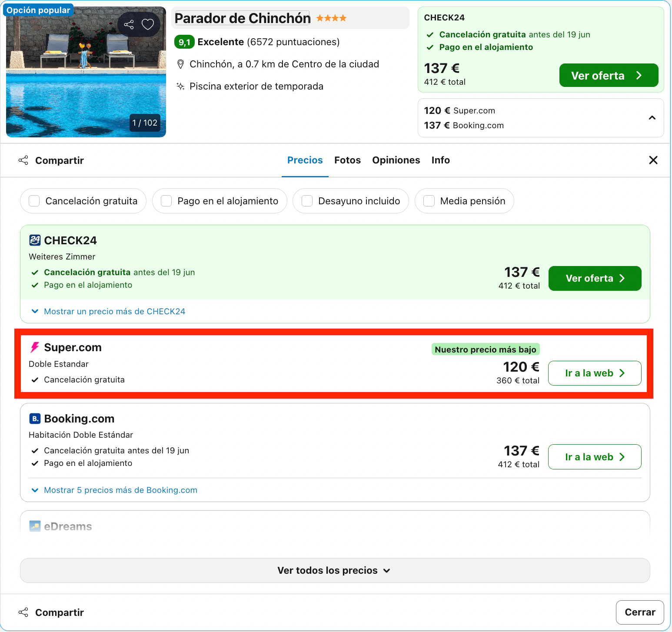
Task: Click the four-star rating icons
Action: tap(331, 18)
